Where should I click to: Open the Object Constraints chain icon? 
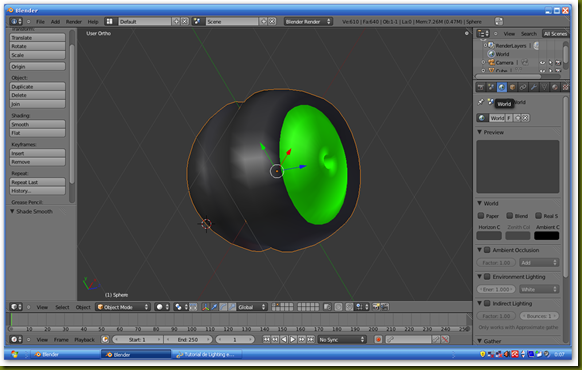click(523, 87)
